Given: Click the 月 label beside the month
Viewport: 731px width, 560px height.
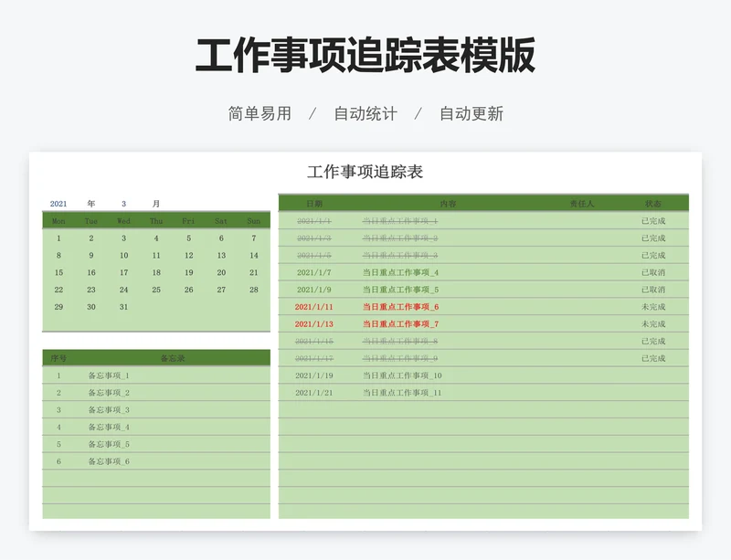Looking at the screenshot, I should pos(156,204).
